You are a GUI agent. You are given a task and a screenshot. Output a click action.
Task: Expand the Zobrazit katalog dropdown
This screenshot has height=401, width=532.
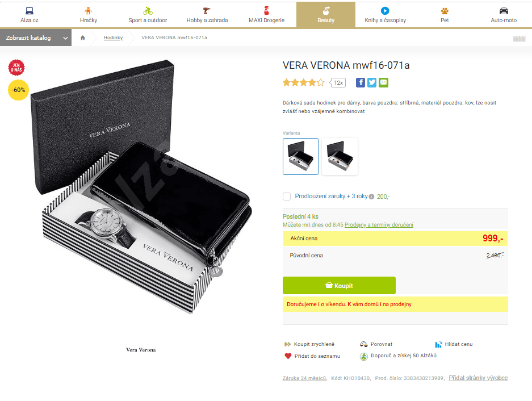click(x=36, y=37)
